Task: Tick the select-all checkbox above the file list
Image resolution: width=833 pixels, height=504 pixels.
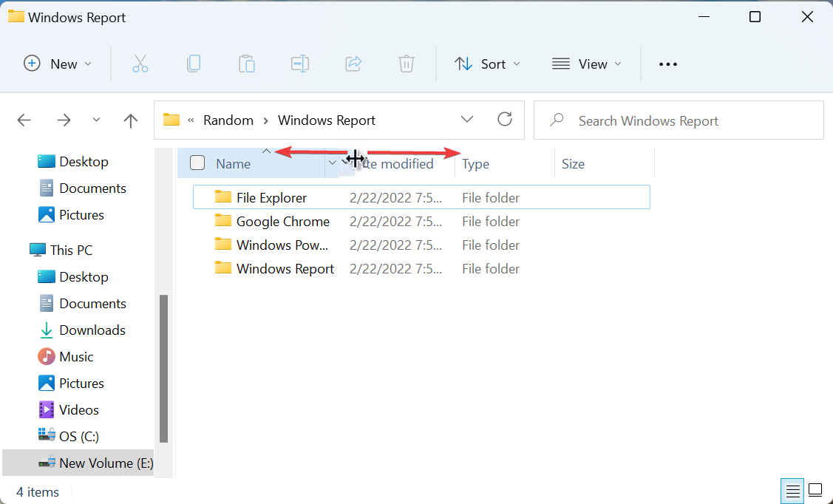Action: (197, 163)
